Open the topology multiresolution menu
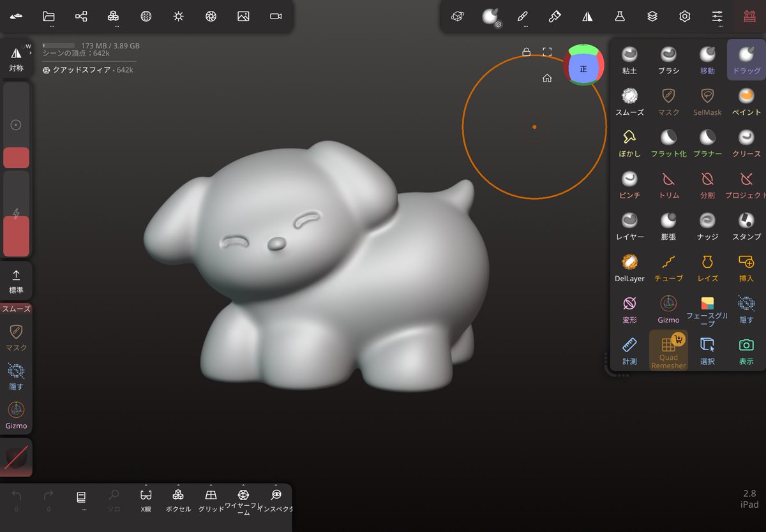This screenshot has height=532, width=766. click(113, 17)
